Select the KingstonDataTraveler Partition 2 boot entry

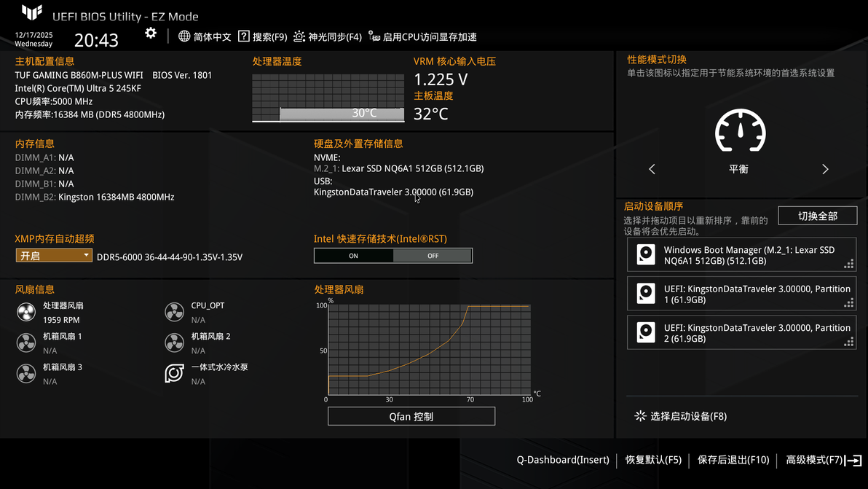click(742, 332)
